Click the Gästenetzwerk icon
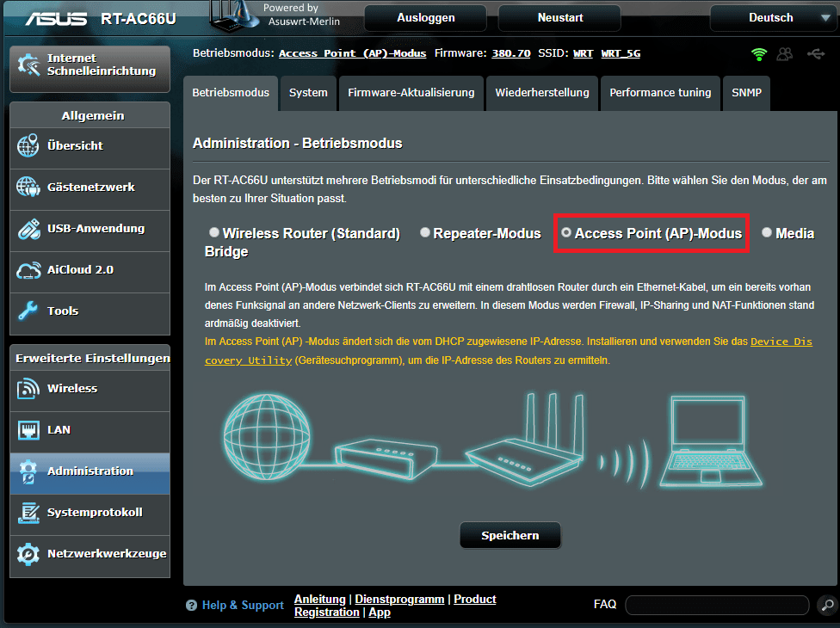840x628 pixels. pos(28,187)
